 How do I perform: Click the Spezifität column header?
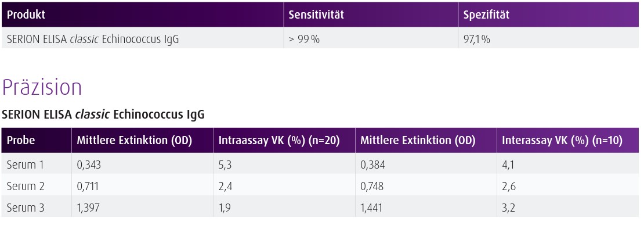click(486, 15)
